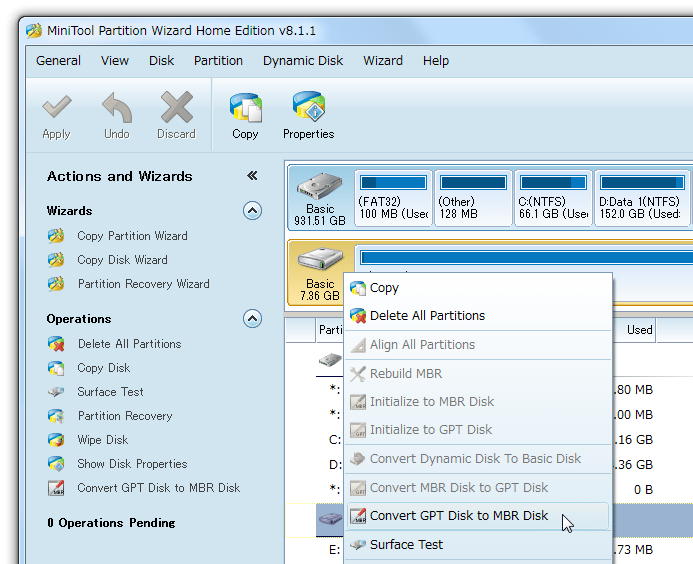Screen dimensions: 693x564
Task: Launch the Copy Partition Wizard link
Action: click(x=132, y=236)
